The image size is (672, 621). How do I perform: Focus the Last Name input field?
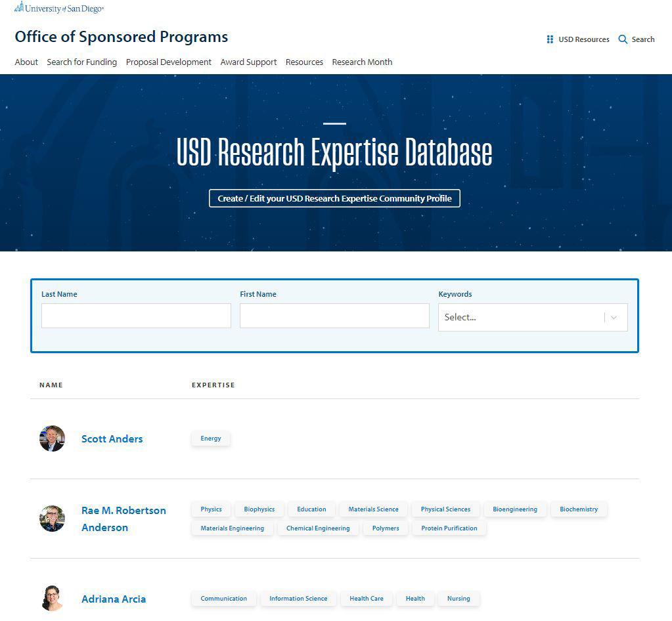tap(136, 316)
